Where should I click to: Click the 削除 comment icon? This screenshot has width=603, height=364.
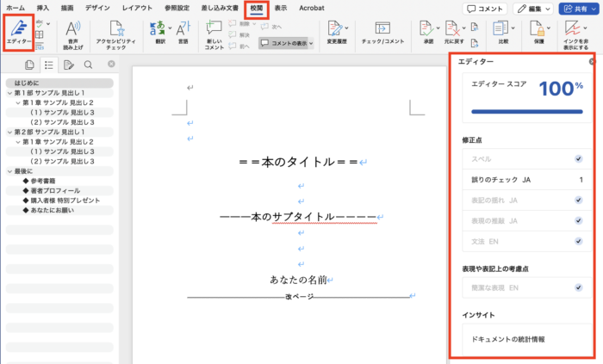point(233,23)
